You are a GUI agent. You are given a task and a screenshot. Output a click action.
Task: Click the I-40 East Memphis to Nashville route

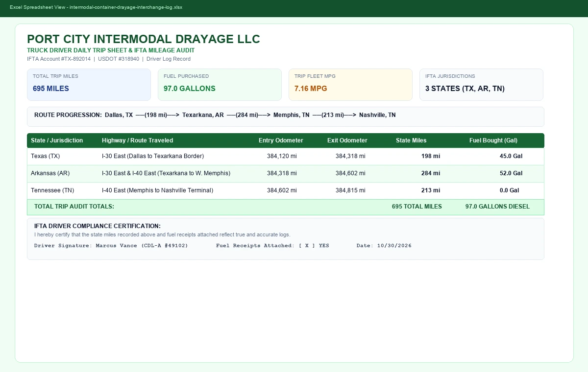tap(157, 190)
